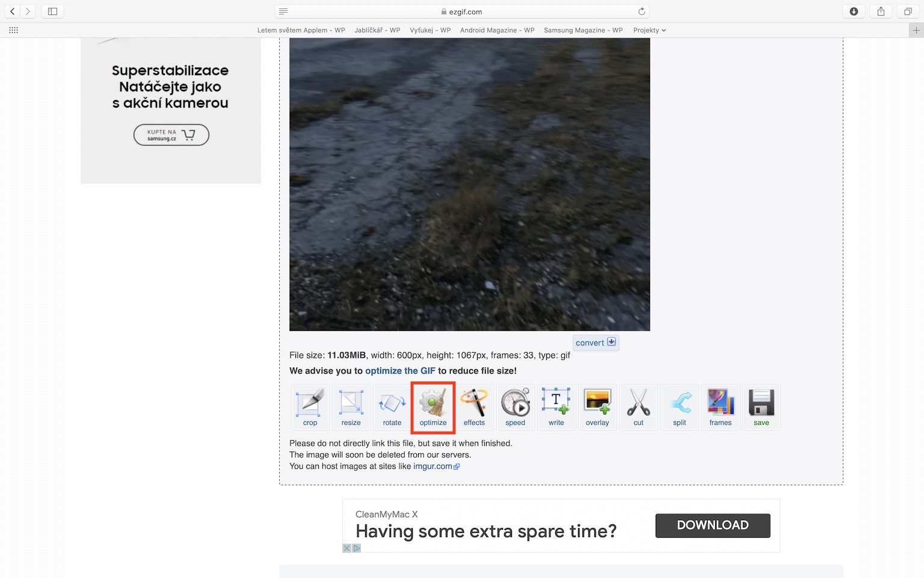Open the optimize tool

(433, 407)
